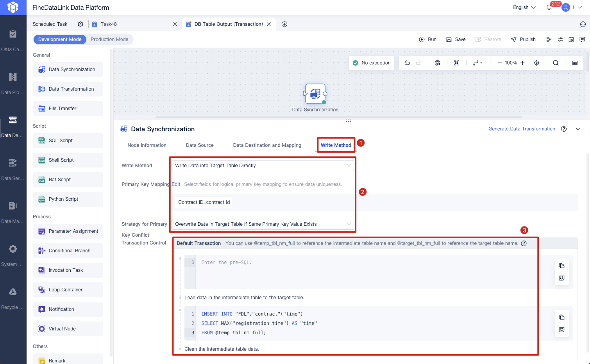Viewport: 590px width, 364px height.
Task: Collapse the Data Synchronization configuration panel chevron
Action: [578, 129]
